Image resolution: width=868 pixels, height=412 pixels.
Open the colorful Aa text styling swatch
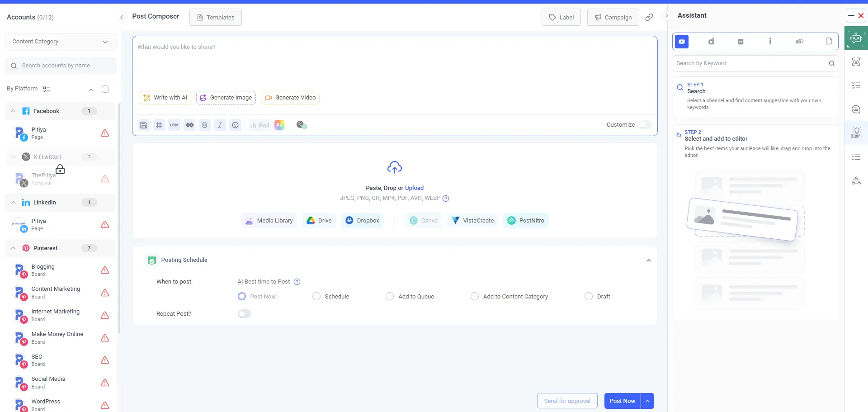click(279, 125)
